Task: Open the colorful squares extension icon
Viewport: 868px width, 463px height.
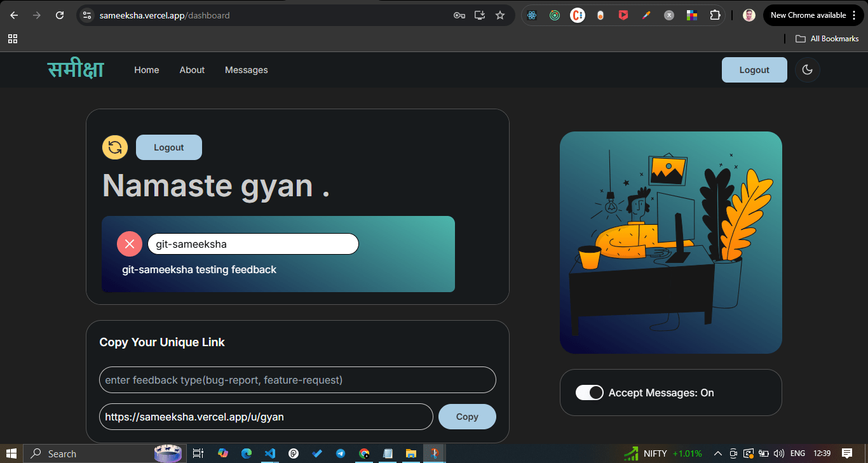Action: click(692, 15)
